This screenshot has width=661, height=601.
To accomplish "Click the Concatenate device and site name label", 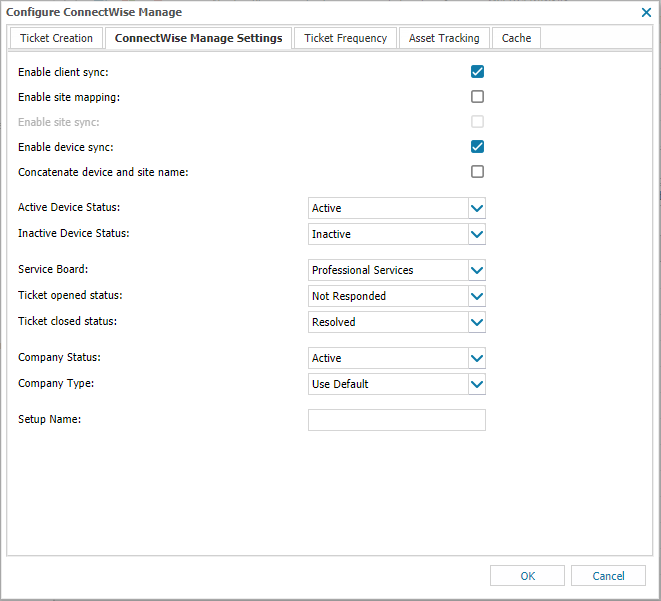I will (103, 172).
